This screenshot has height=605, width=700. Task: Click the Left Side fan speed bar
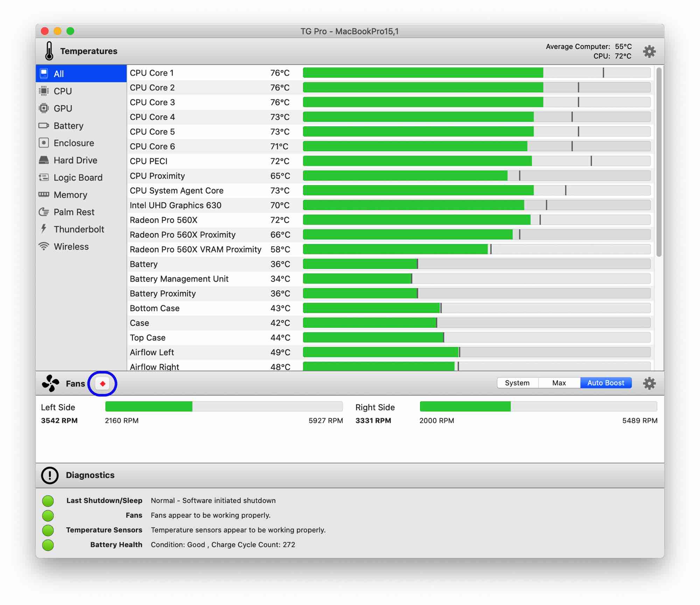click(224, 406)
